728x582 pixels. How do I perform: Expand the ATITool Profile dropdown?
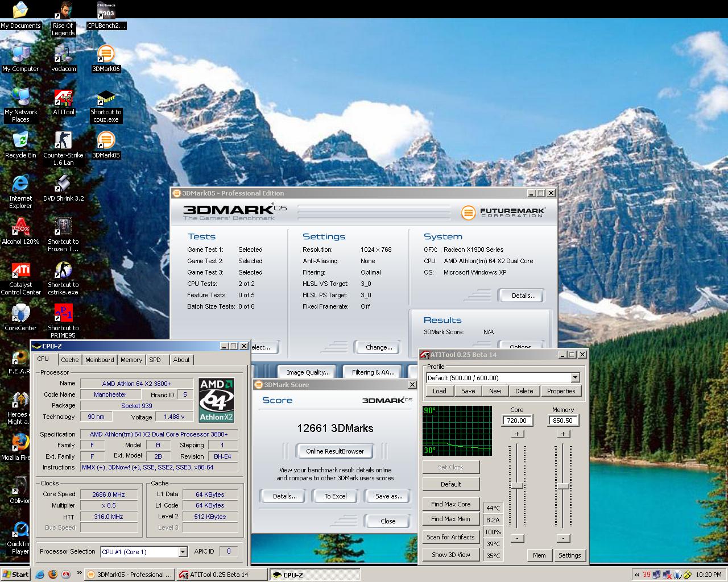pos(575,378)
